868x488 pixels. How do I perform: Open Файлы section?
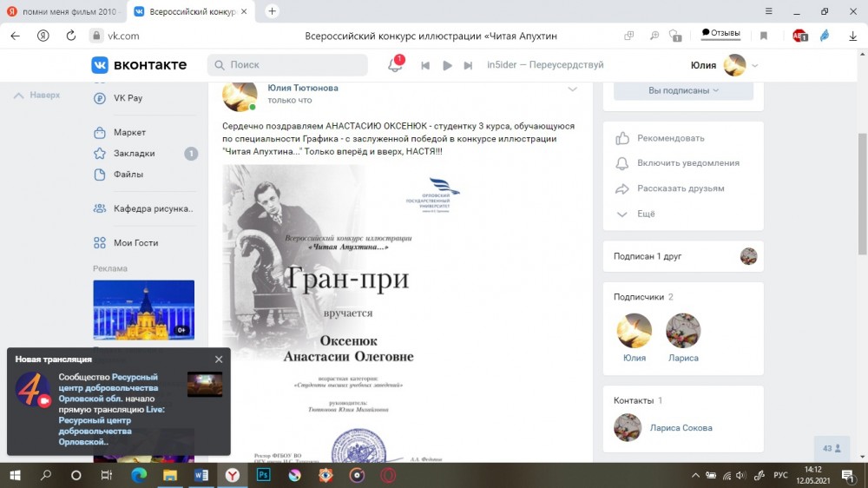(x=128, y=175)
